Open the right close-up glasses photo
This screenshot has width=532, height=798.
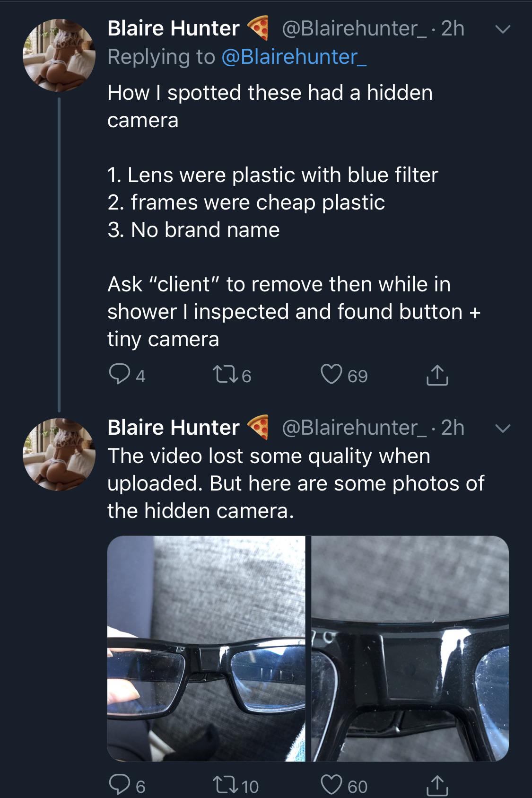click(410, 648)
